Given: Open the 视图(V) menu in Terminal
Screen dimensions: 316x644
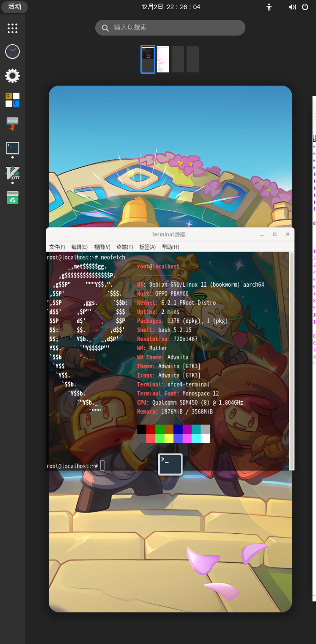Looking at the screenshot, I should click(102, 247).
